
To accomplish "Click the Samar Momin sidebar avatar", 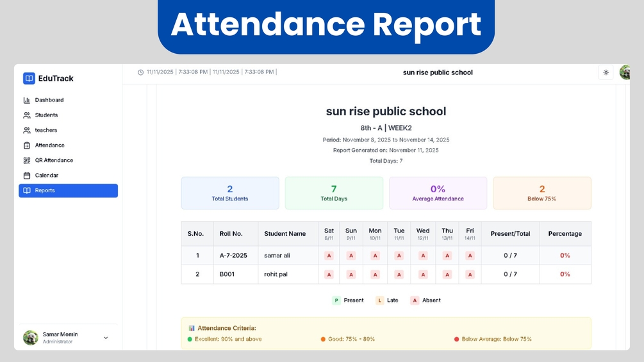I will coord(30,338).
